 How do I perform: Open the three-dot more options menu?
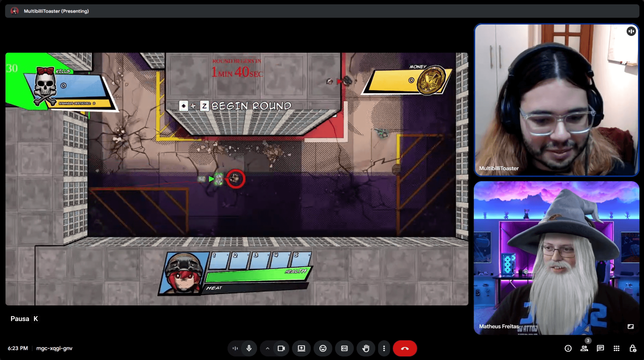pyautogui.click(x=384, y=348)
